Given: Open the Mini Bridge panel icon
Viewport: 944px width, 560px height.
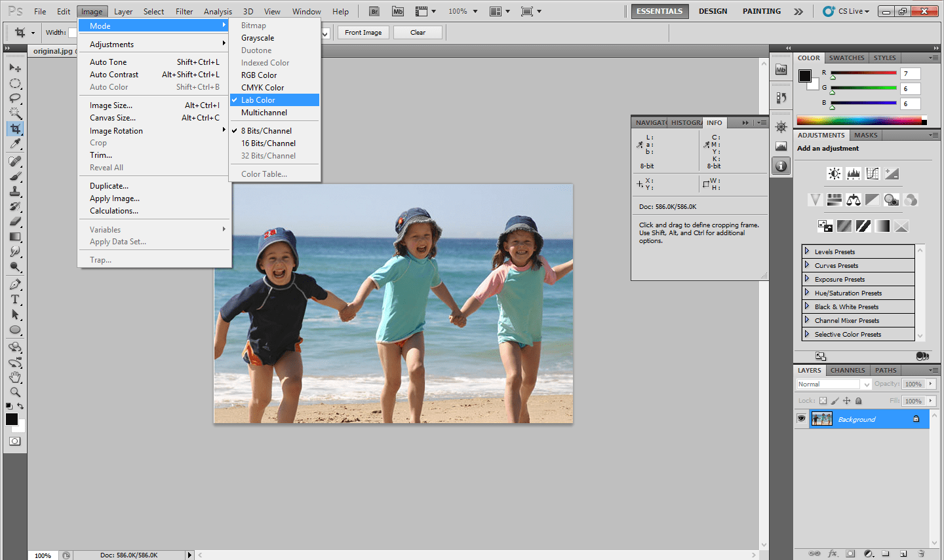Looking at the screenshot, I should point(781,70).
